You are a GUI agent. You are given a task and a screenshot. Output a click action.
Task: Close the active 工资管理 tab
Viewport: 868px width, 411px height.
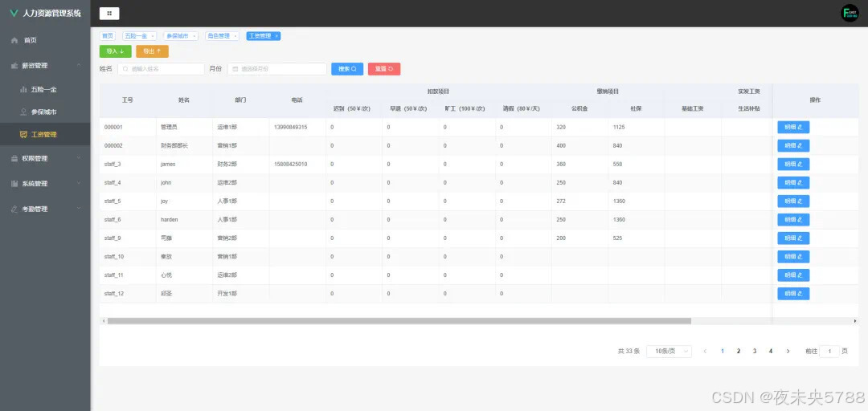[x=276, y=36]
